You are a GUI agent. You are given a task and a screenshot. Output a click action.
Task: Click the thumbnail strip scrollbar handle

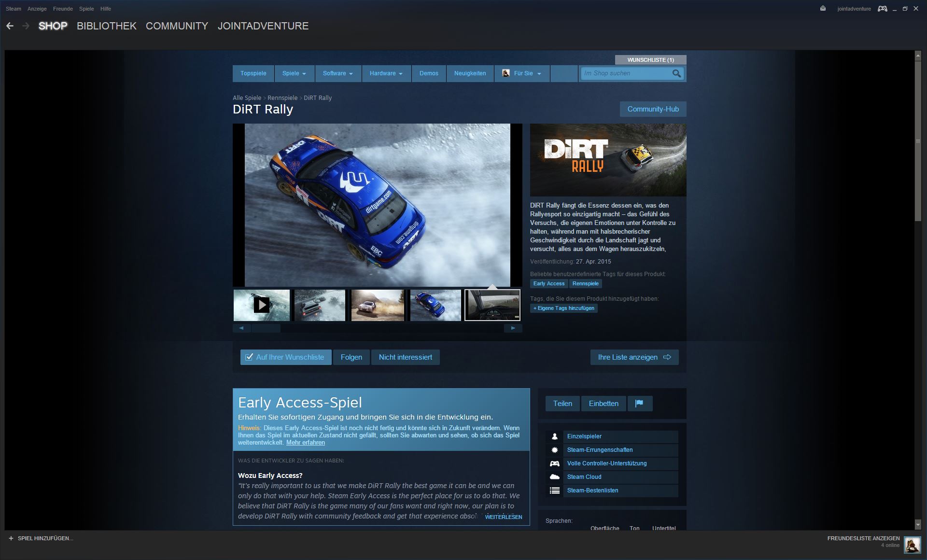pos(266,328)
